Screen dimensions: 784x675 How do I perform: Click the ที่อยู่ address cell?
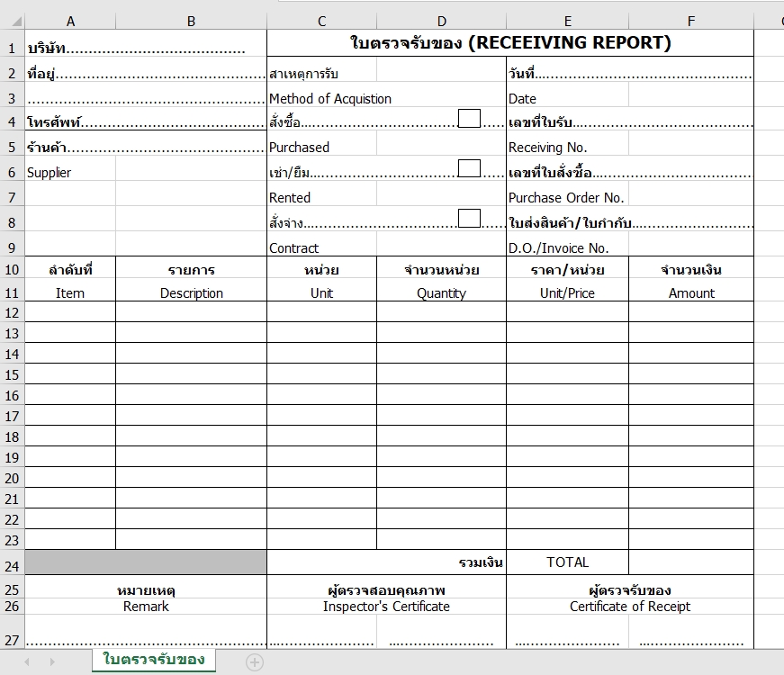click(x=146, y=69)
